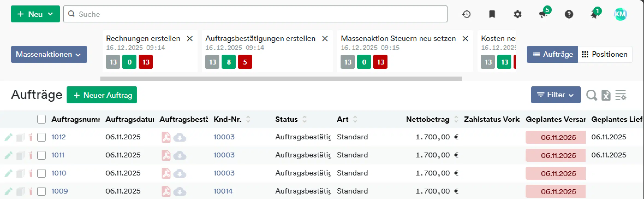Check the box for order 1009
Viewport: 644px width, 199px height.
(x=41, y=191)
